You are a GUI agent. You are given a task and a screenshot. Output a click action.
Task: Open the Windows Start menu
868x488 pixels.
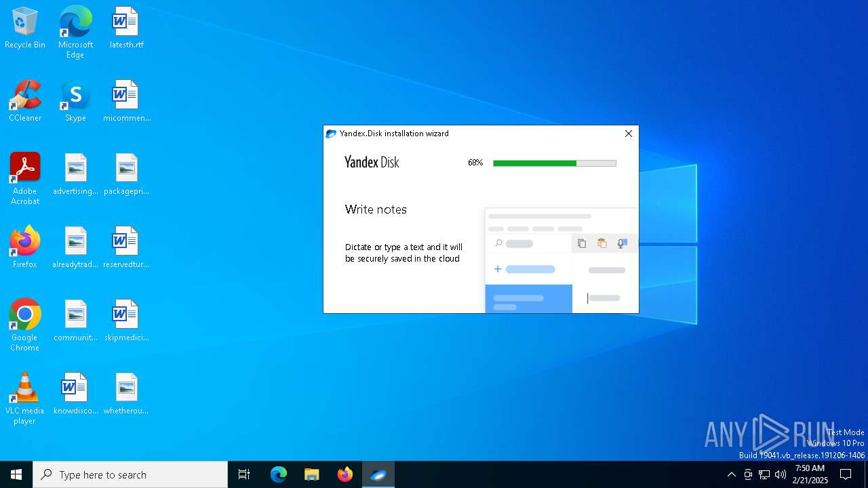pos(16,474)
